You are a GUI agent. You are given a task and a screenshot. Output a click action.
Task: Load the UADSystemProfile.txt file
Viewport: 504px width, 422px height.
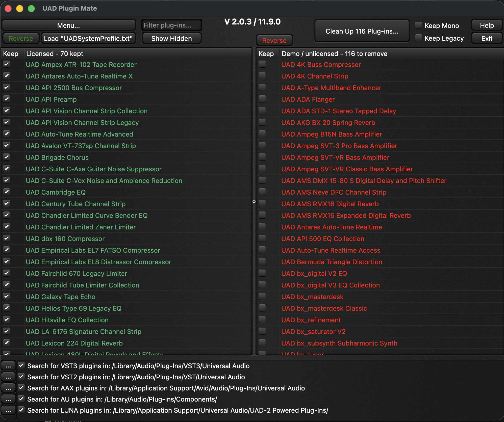(x=88, y=38)
